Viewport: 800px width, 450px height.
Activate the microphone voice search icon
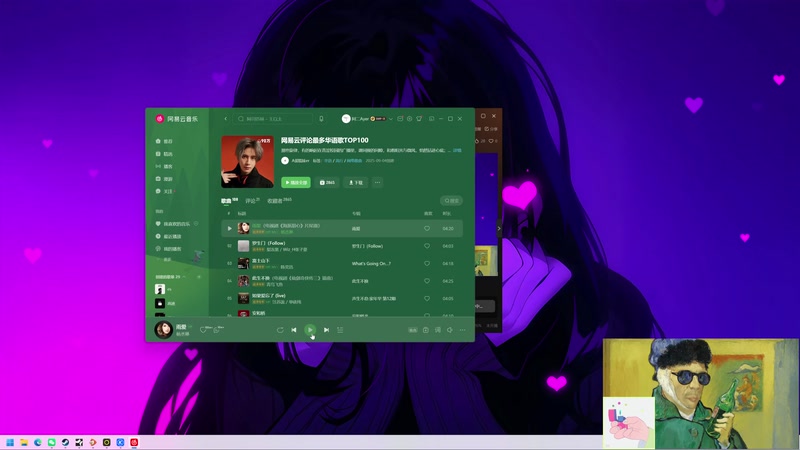coord(321,119)
